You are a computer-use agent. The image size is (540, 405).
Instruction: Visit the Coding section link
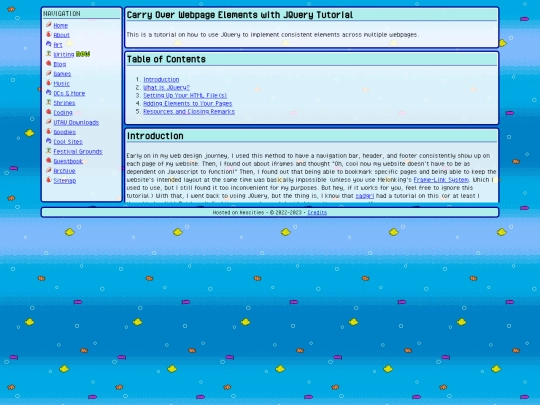63,113
